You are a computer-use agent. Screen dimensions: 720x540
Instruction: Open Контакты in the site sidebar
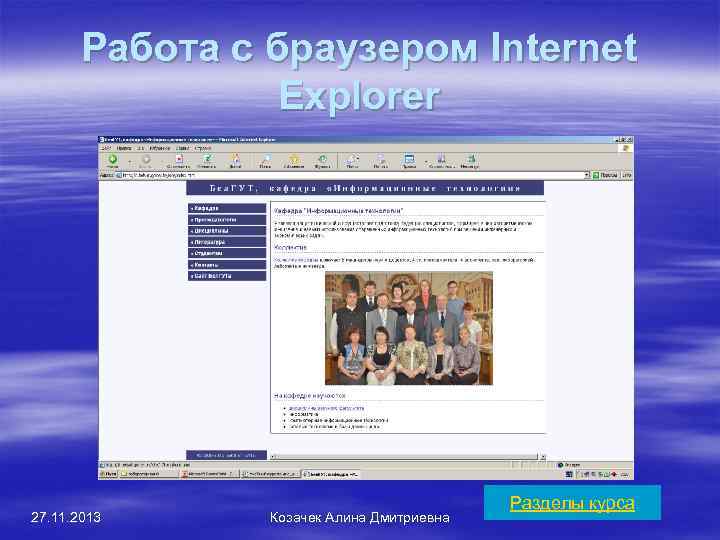pos(227,265)
